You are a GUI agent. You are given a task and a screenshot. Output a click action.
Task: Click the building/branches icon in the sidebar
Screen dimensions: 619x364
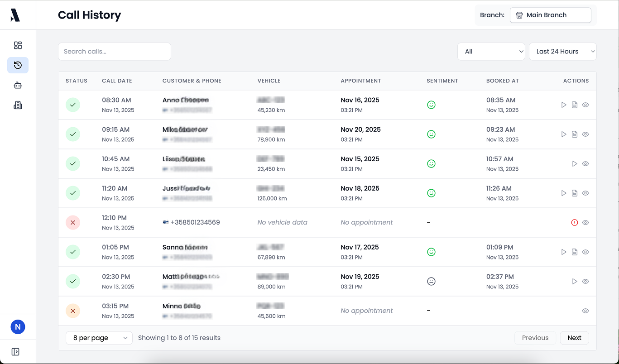click(18, 105)
